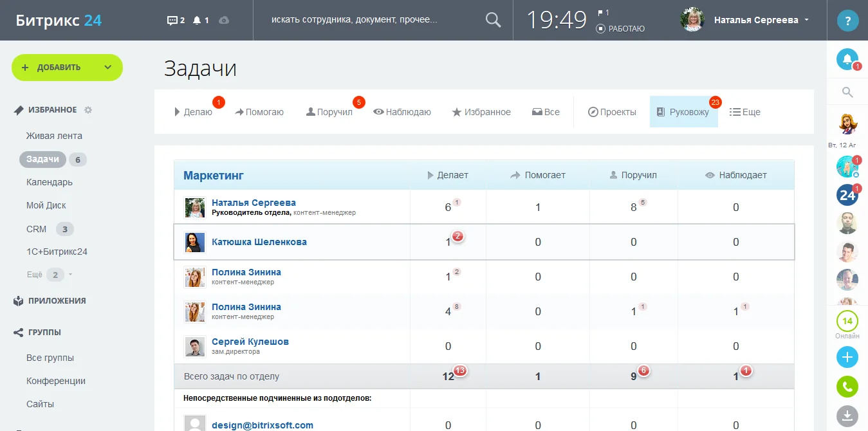Open the help question mark icon
Screen dimensions: 868x431
(847, 21)
